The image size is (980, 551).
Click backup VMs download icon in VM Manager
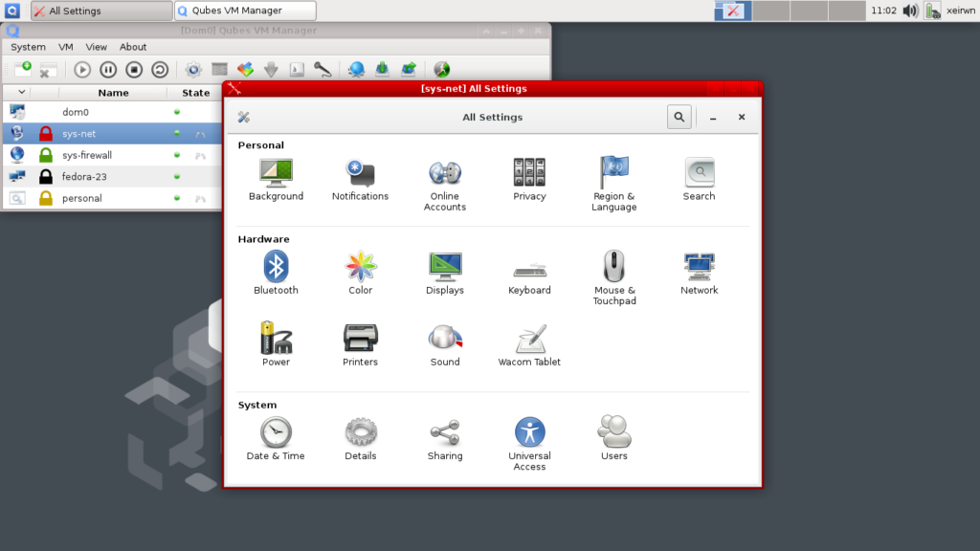[x=382, y=69]
